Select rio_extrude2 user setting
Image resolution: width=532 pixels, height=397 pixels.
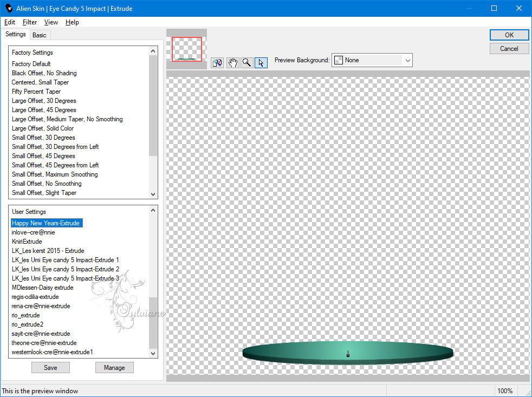tap(27, 324)
